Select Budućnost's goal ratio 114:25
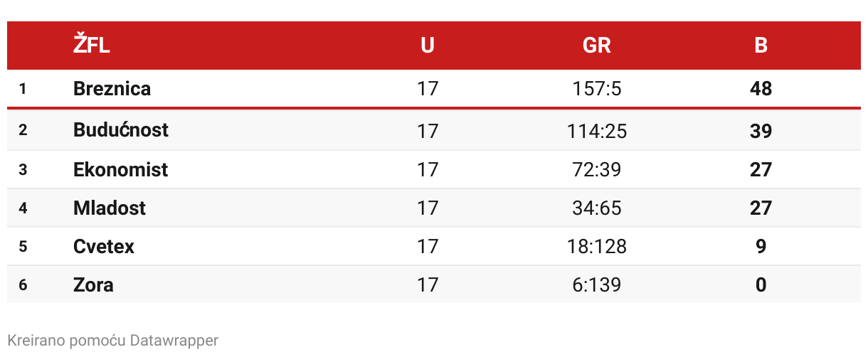Image resolution: width=868 pixels, height=357 pixels. (597, 132)
